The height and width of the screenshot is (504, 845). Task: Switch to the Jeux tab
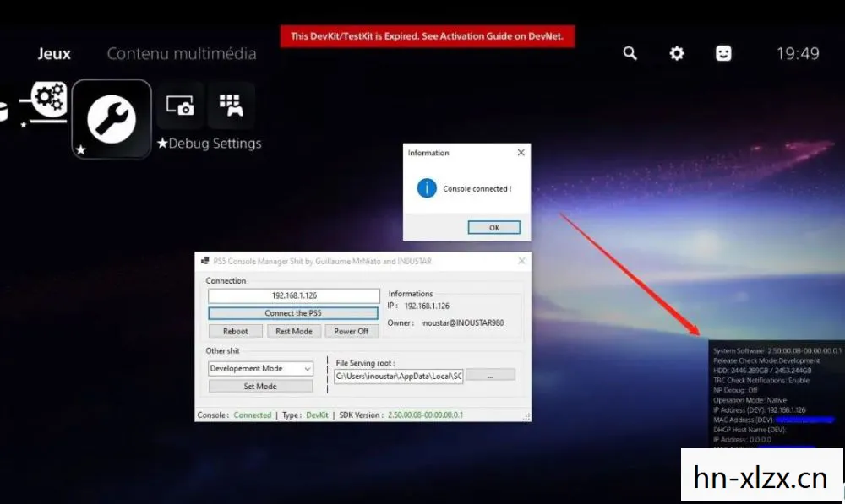coord(54,54)
